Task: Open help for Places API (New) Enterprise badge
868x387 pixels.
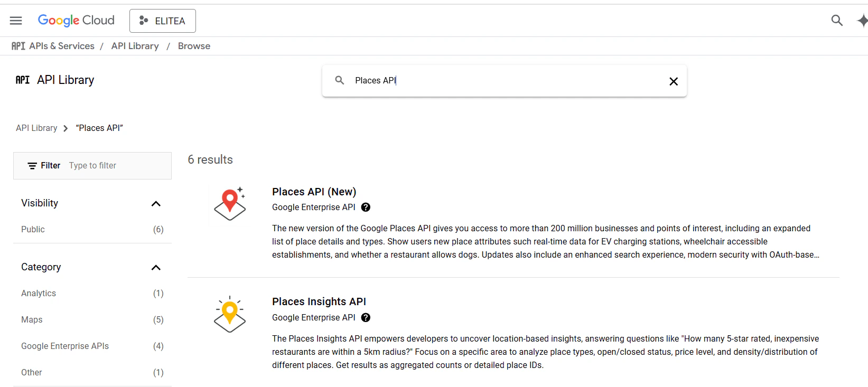Action: pyautogui.click(x=366, y=207)
